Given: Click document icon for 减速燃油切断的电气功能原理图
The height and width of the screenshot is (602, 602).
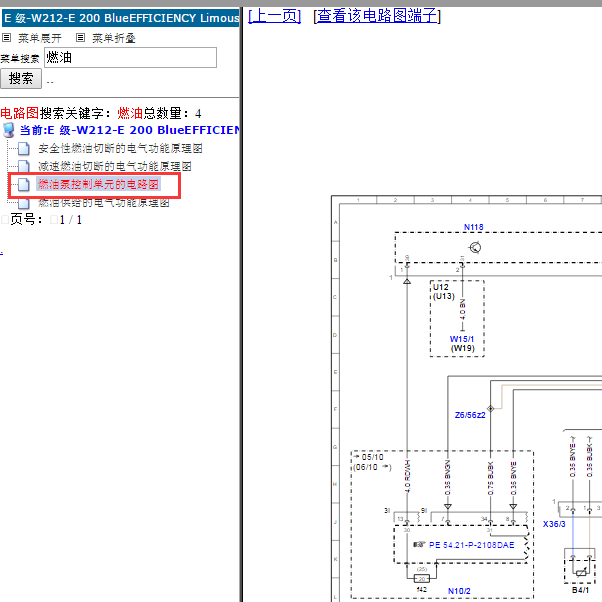Looking at the screenshot, I should [23, 167].
